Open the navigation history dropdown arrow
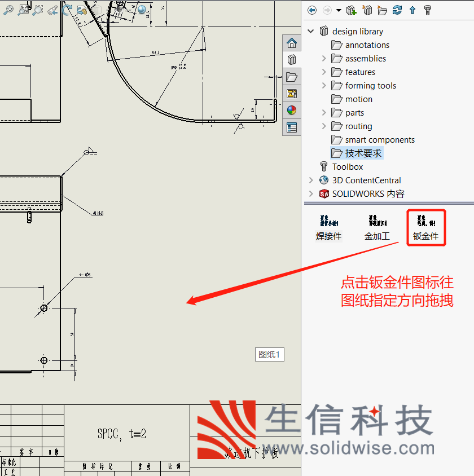The width and height of the screenshot is (474, 476). point(339,11)
